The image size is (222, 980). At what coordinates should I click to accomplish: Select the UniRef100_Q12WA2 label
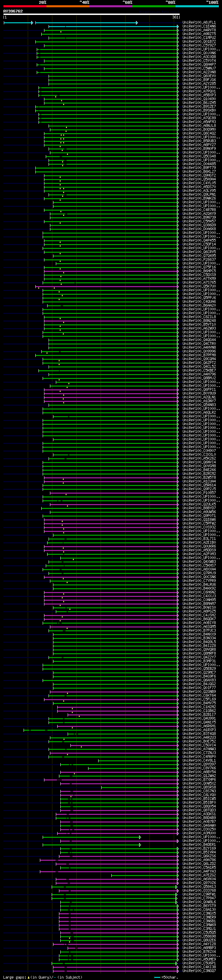(199, 776)
